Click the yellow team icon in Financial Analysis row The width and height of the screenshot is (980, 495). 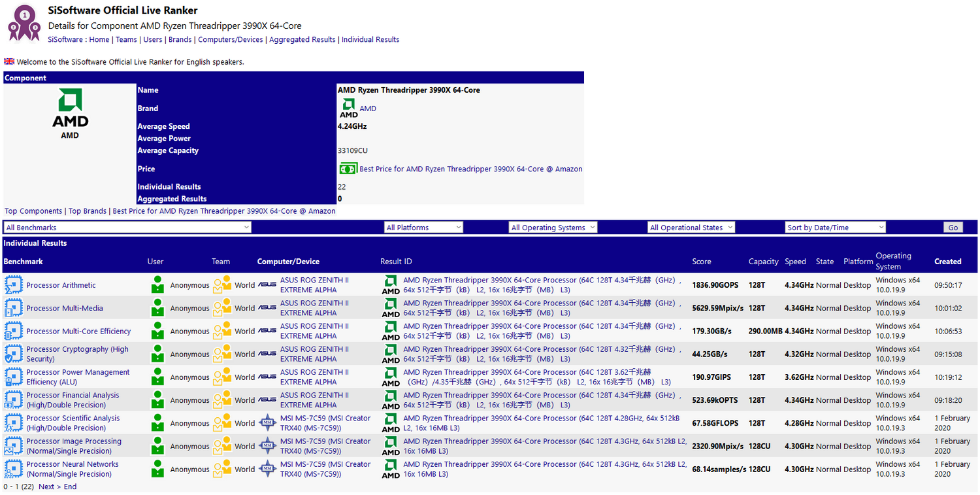222,400
